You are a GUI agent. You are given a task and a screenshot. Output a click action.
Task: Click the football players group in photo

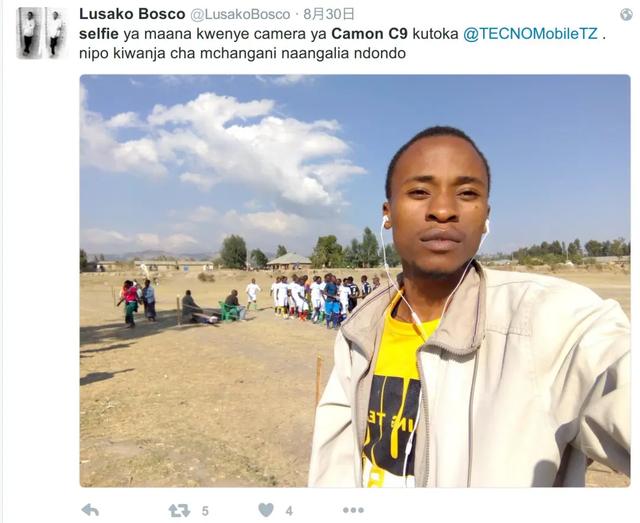click(322, 300)
